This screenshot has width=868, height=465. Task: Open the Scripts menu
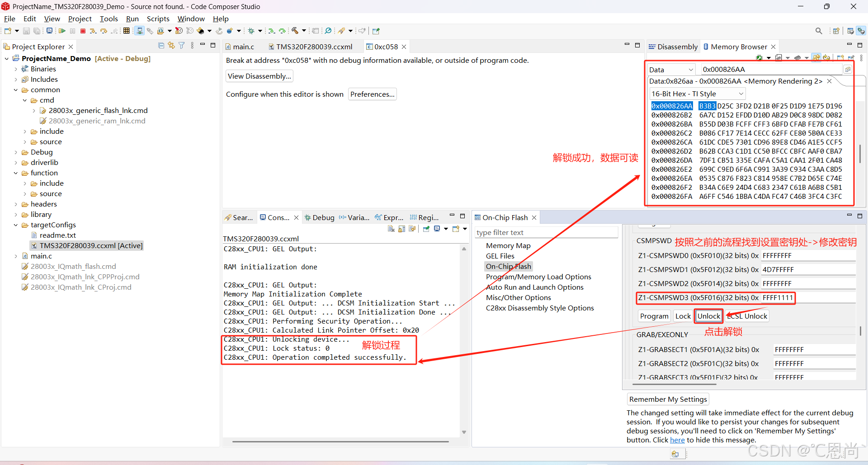click(x=158, y=19)
